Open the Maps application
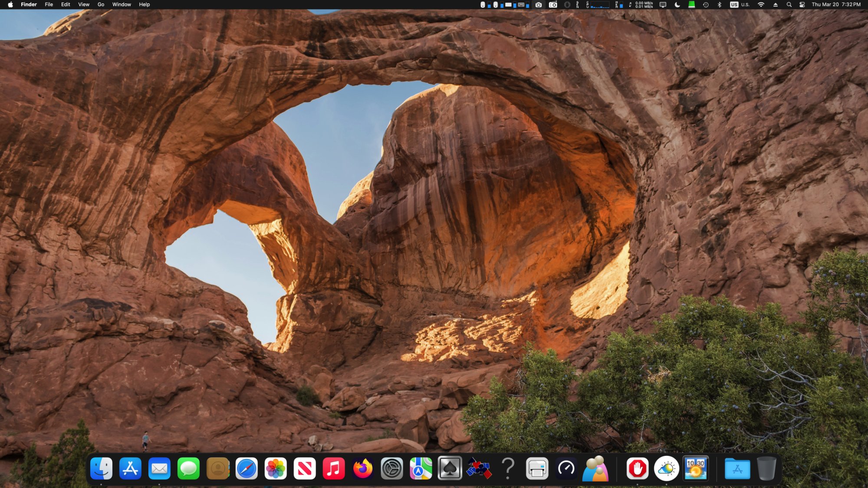868x488 pixels. click(x=421, y=468)
